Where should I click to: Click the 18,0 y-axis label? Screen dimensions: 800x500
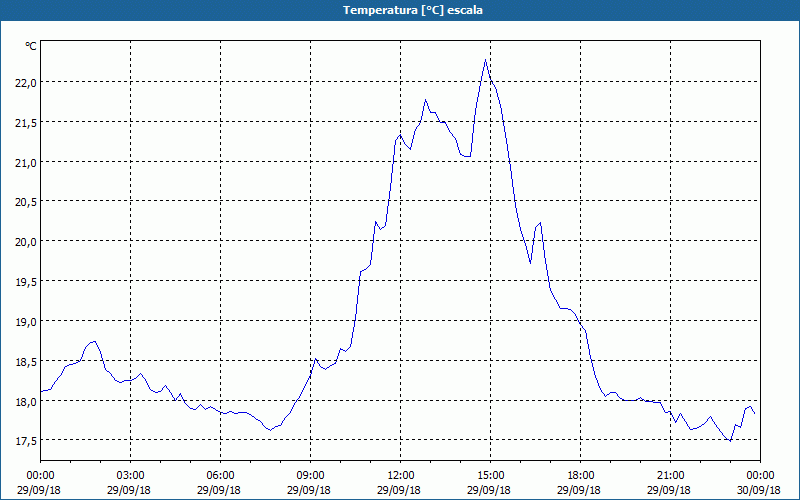pyautogui.click(x=26, y=402)
